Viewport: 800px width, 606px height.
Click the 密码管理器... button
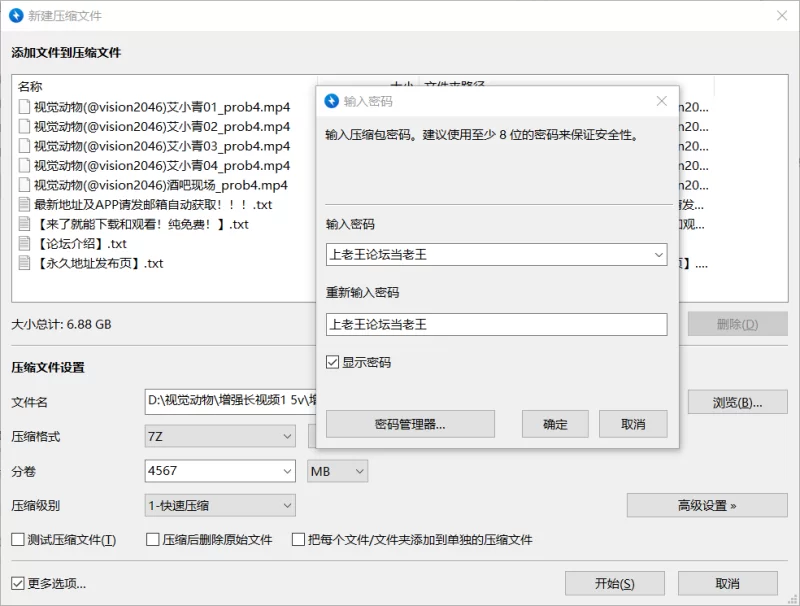tap(410, 424)
